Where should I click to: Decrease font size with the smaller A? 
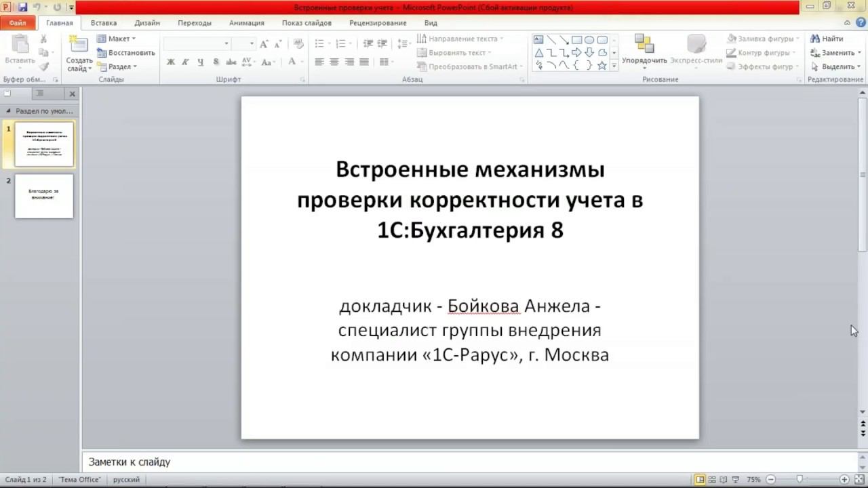click(277, 43)
